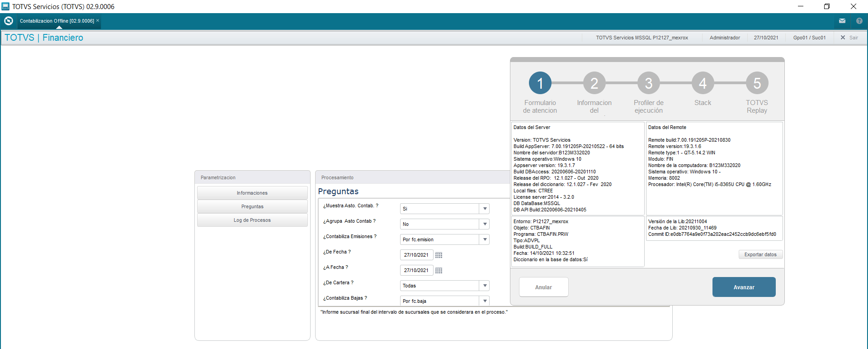Click the Datos del Server heading
Screen dimensions: 868x349
click(x=532, y=127)
